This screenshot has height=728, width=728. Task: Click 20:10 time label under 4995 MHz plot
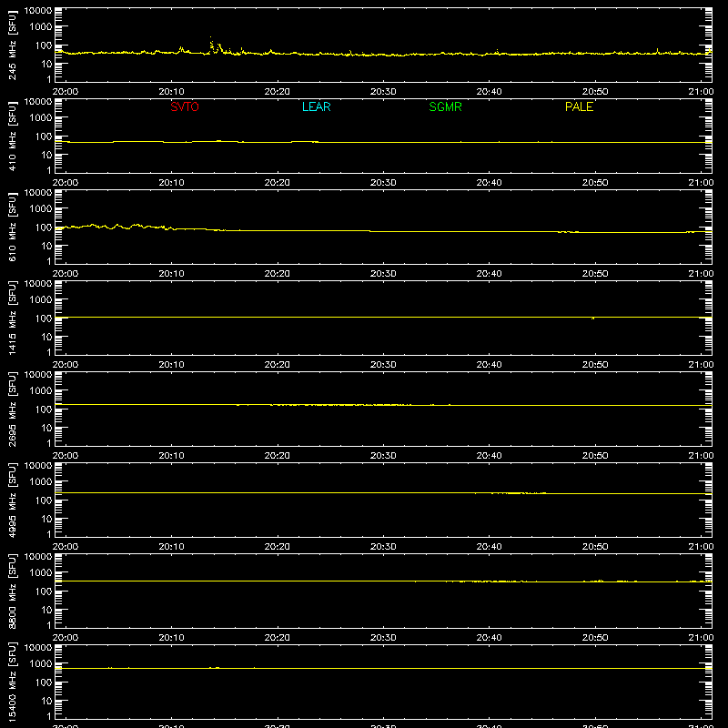(171, 547)
